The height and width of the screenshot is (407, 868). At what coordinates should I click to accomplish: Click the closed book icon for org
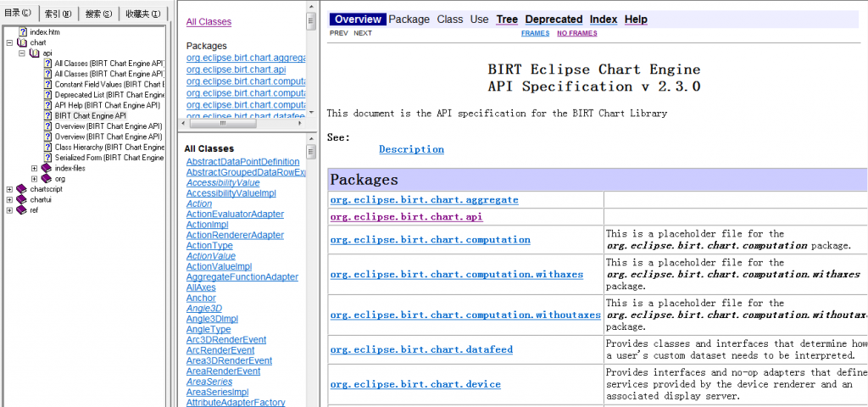coord(47,179)
